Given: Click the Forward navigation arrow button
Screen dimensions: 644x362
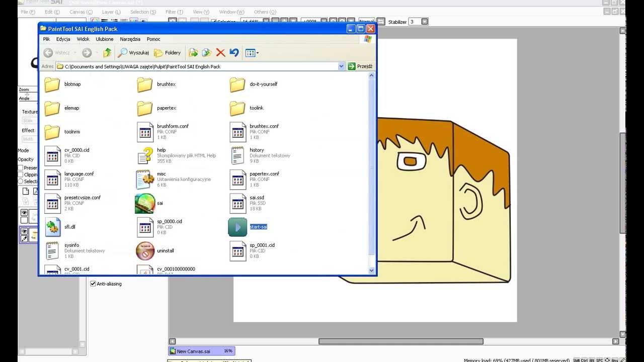Looking at the screenshot, I should pyautogui.click(x=87, y=52).
